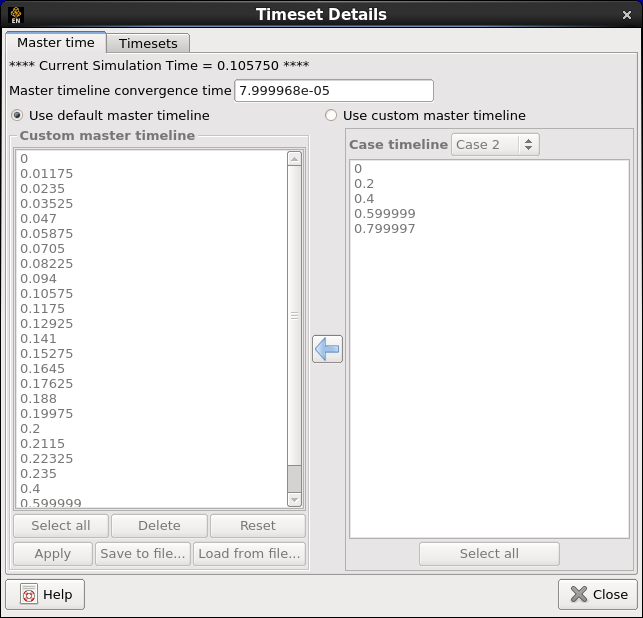Switch to the Master time tab

click(x=56, y=43)
